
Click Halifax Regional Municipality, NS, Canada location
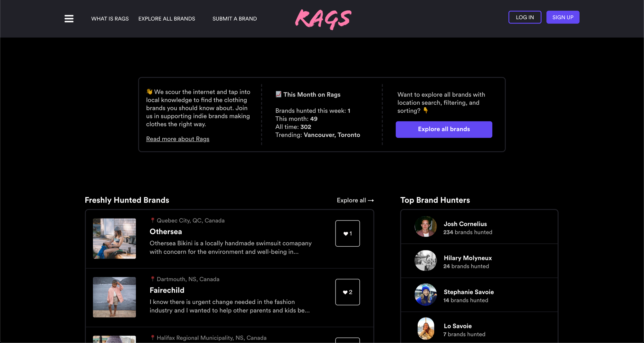coord(208,338)
